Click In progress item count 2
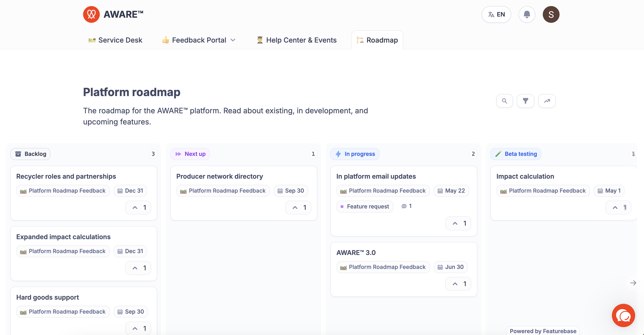 [x=473, y=154]
